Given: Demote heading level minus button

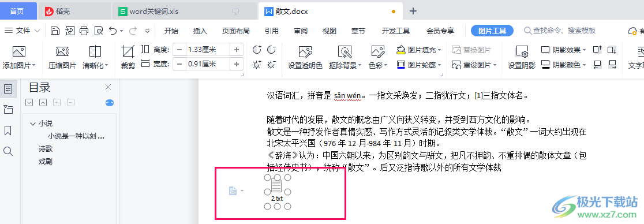Looking at the screenshot, I should [71, 102].
